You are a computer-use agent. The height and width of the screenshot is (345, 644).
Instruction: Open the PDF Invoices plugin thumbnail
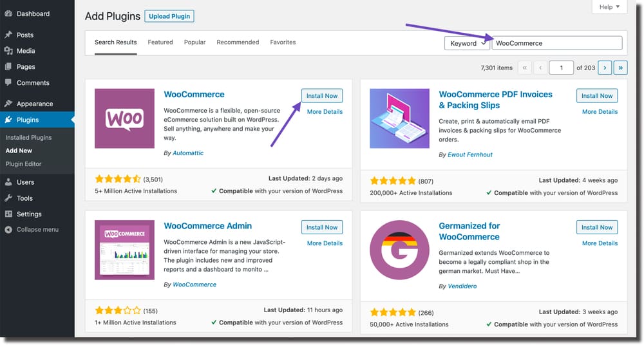pyautogui.click(x=399, y=118)
